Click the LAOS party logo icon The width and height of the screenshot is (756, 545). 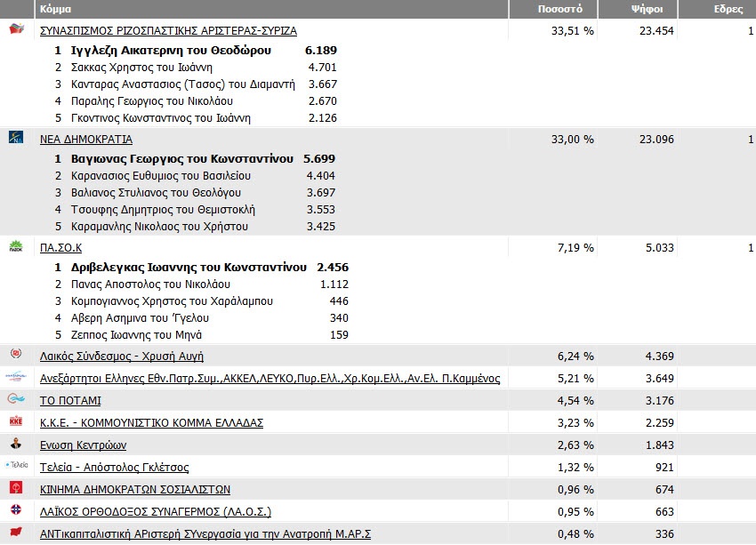coord(16,511)
